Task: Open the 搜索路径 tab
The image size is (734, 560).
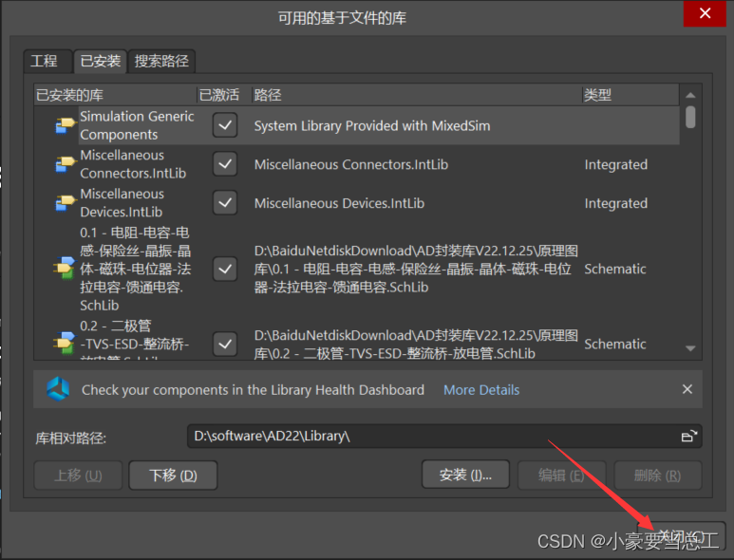Action: coord(161,61)
